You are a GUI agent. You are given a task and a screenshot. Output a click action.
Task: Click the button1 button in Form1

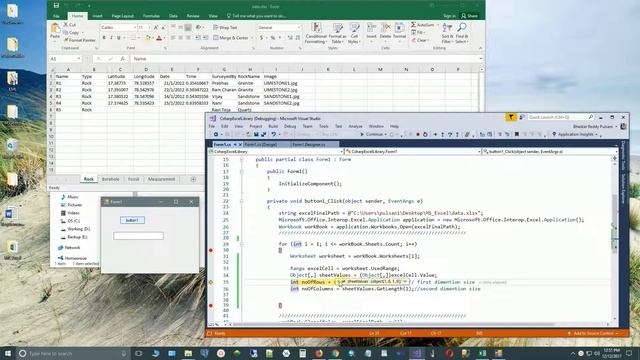(x=132, y=220)
